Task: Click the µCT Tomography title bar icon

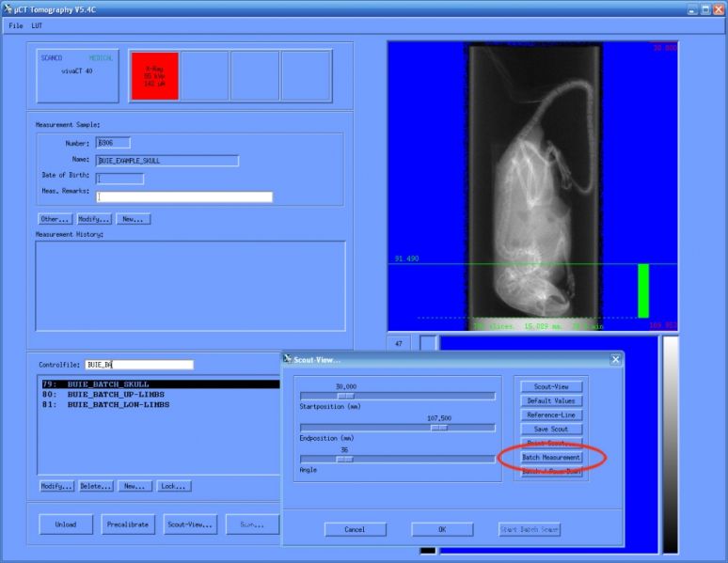Action: tap(8, 8)
